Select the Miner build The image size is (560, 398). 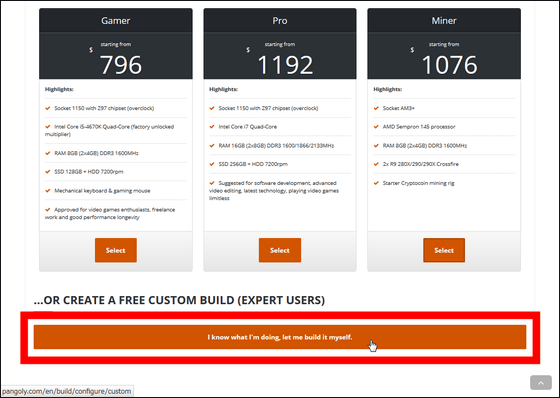point(444,250)
